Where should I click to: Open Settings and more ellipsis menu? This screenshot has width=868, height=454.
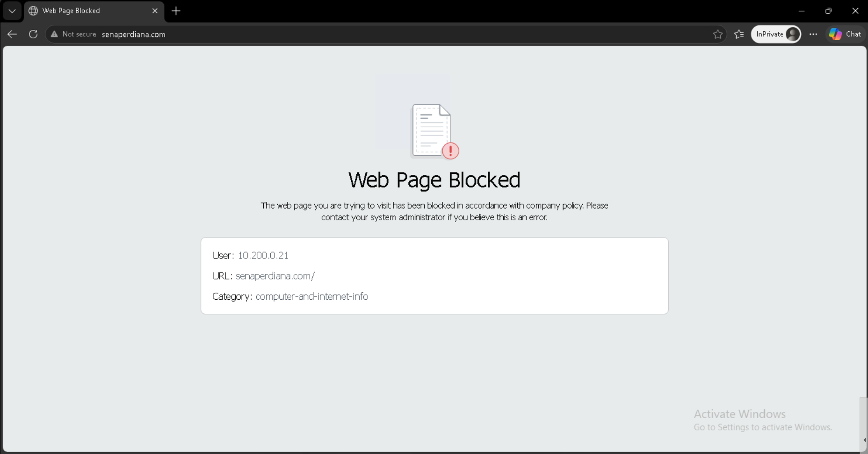tap(813, 34)
